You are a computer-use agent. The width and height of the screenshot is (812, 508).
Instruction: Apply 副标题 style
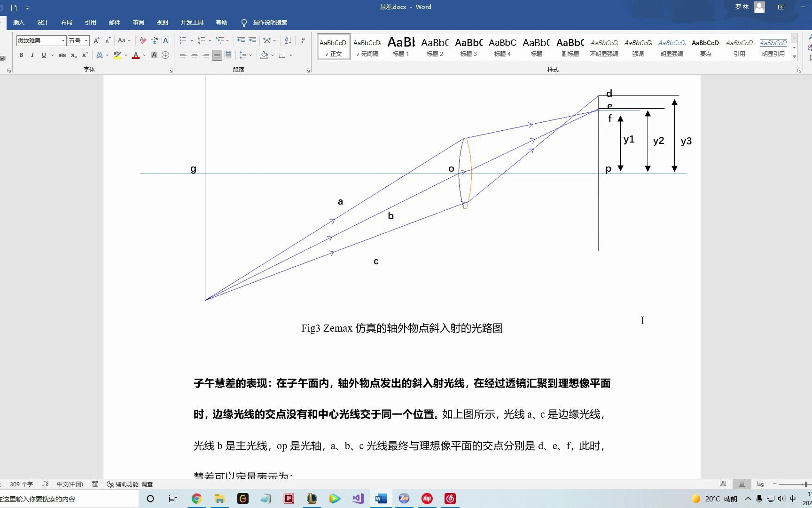tap(570, 47)
